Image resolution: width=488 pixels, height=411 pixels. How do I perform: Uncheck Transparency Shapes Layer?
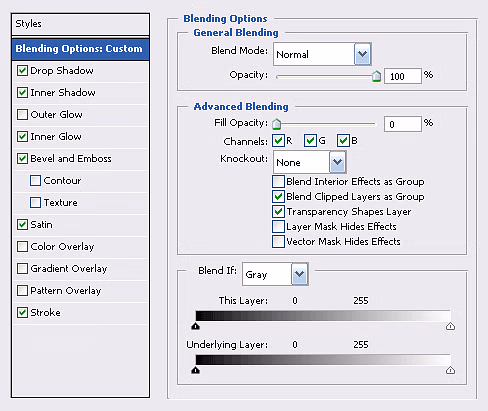pyautogui.click(x=278, y=212)
